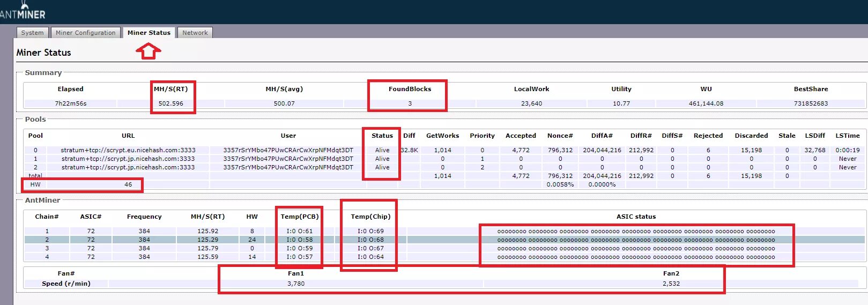Click the elapsed time 7h22m56s
This screenshot has height=305, width=868.
tap(71, 103)
